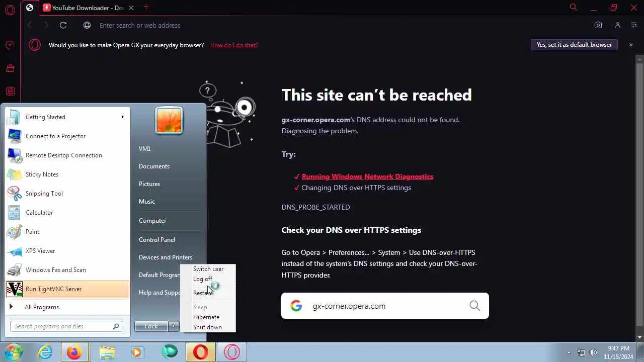Click the Windows Start orb
644x362 pixels.
(x=14, y=352)
